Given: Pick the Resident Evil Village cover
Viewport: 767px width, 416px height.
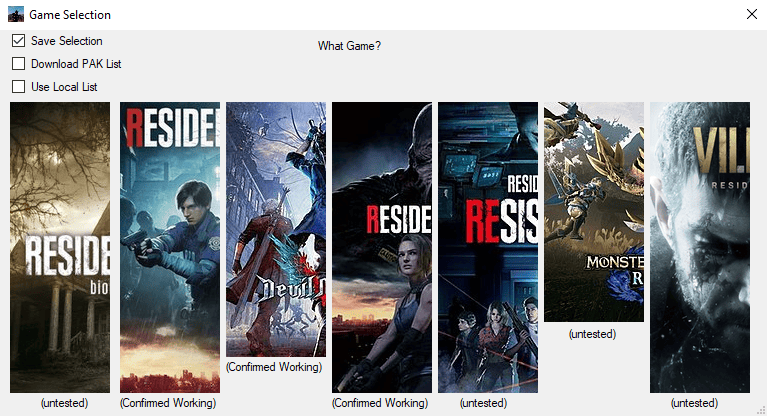Looking at the screenshot, I should coord(700,247).
